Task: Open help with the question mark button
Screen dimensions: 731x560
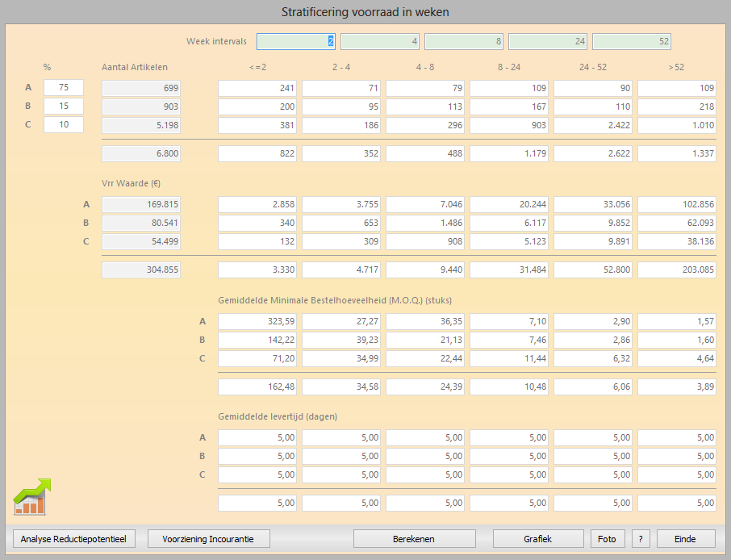Action: 641,539
